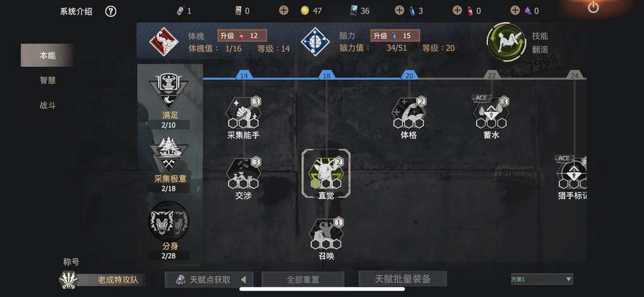Click the 脑力 升级 button
Viewport: 644px width, 297px height.
(395, 36)
